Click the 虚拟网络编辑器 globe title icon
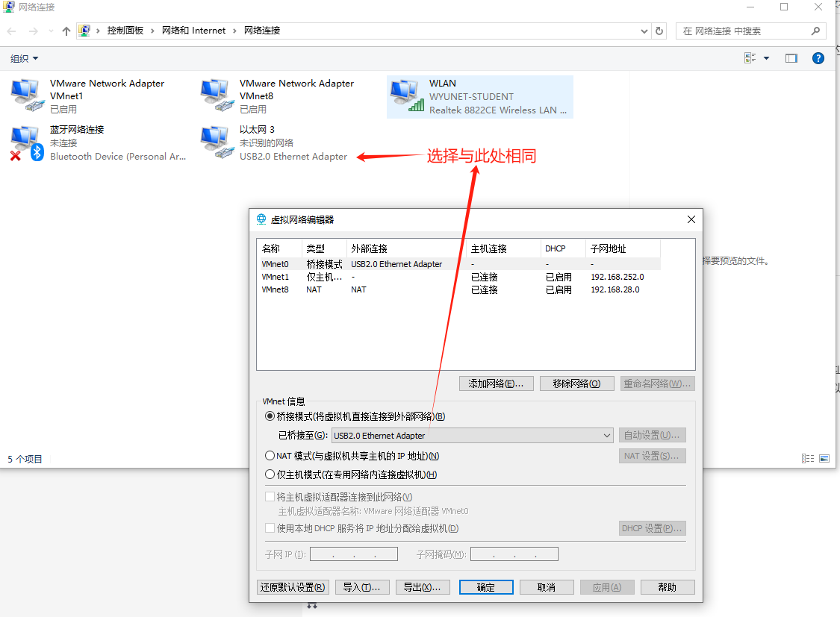Image resolution: width=840 pixels, height=617 pixels. pyautogui.click(x=261, y=219)
